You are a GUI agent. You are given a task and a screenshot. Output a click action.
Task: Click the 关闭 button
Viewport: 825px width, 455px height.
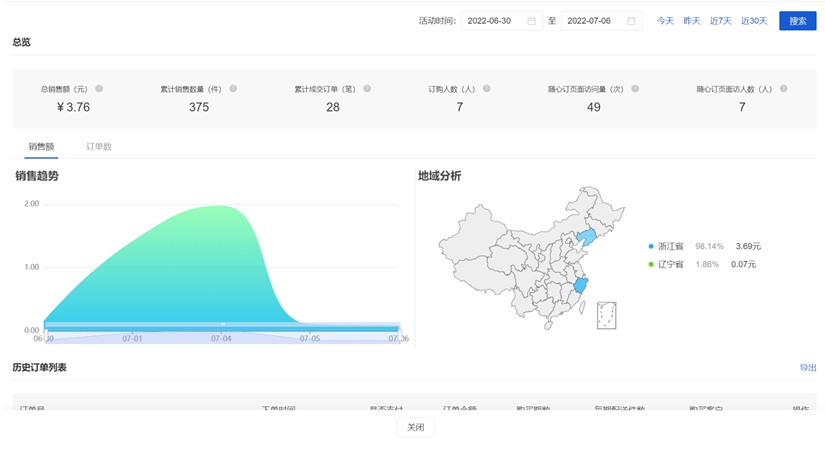[x=415, y=427]
